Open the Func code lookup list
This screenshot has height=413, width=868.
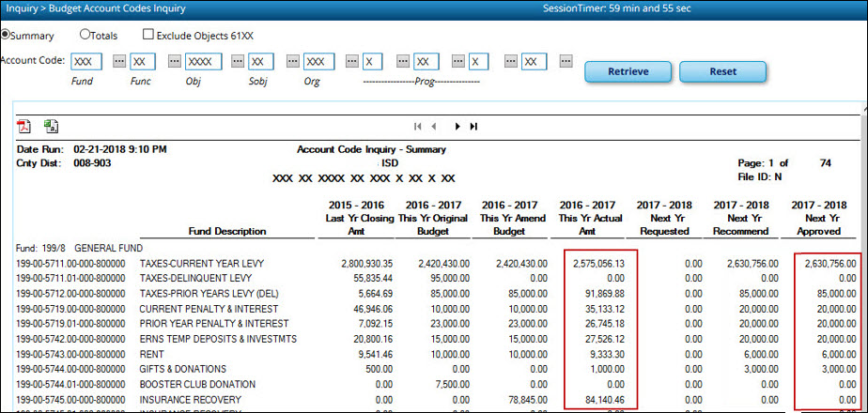point(175,62)
